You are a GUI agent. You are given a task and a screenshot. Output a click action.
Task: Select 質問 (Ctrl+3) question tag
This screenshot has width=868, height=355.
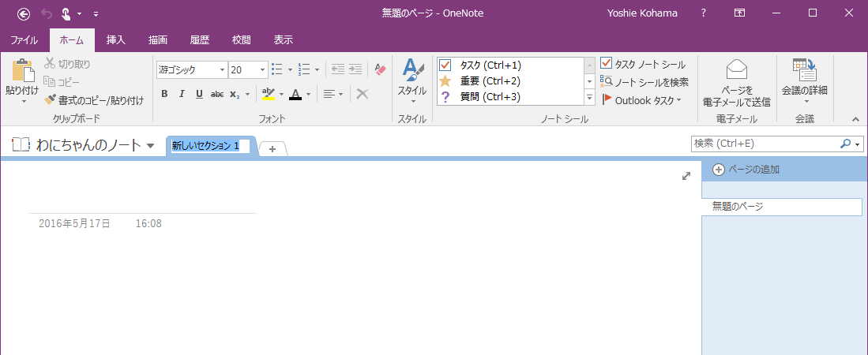click(x=510, y=97)
